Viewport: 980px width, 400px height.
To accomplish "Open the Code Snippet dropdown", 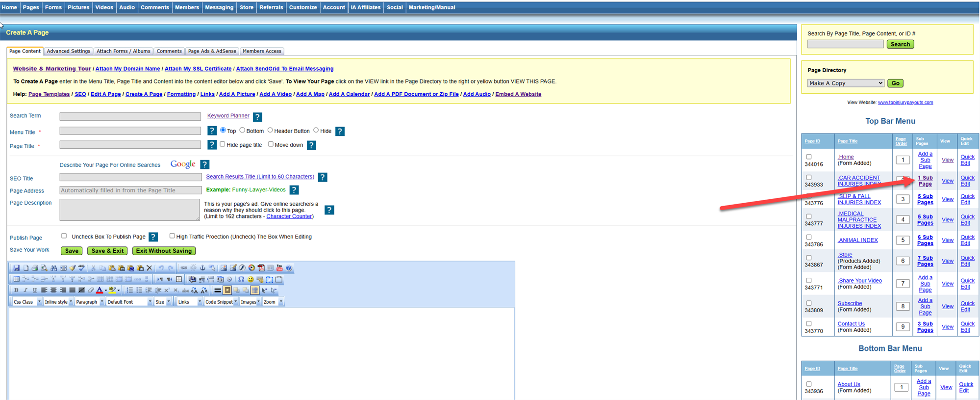I will pyautogui.click(x=221, y=302).
